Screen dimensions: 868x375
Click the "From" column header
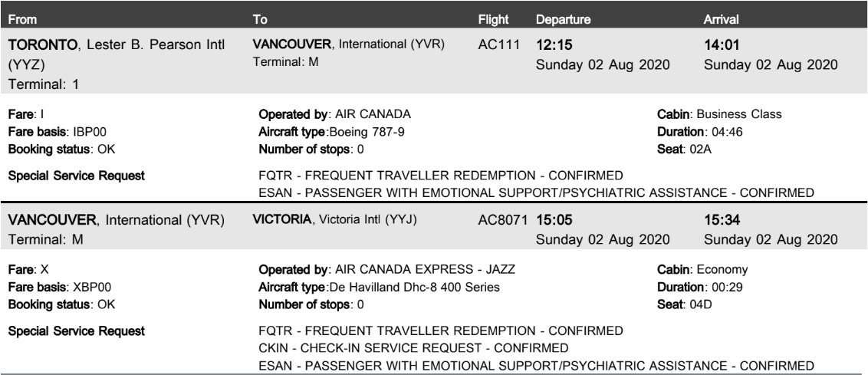(20, 15)
